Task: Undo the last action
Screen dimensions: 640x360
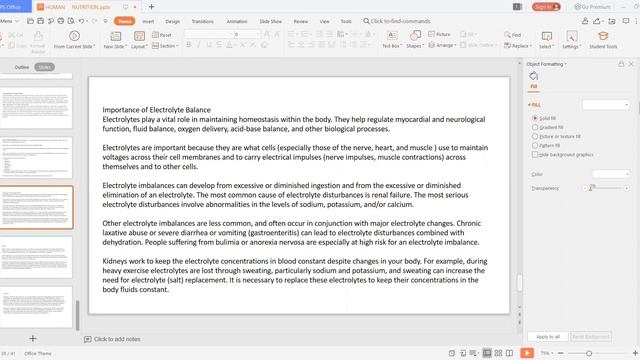Action: [81, 21]
